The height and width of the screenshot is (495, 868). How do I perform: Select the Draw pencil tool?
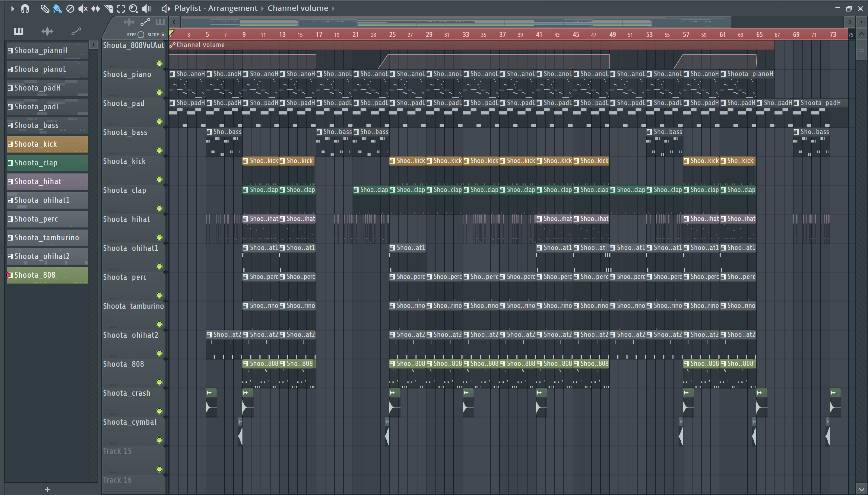click(x=45, y=8)
